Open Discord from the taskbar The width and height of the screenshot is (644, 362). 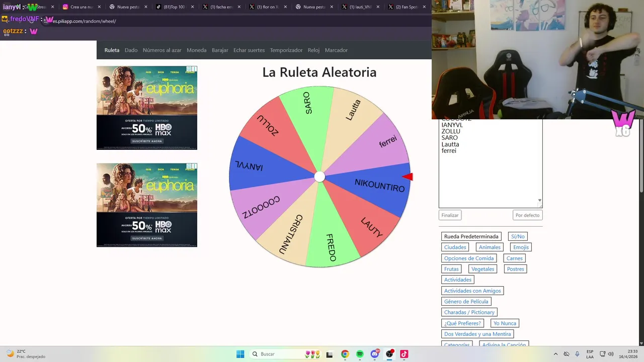coord(375,354)
